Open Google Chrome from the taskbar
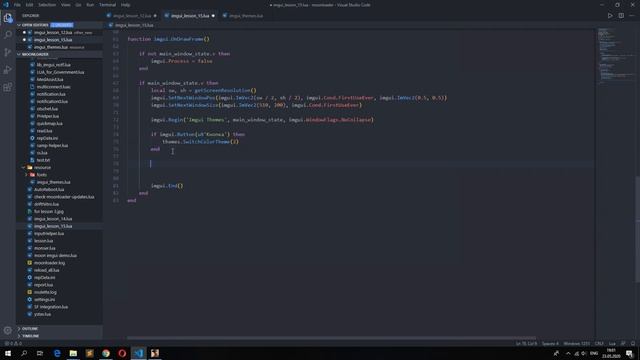 click(106, 353)
